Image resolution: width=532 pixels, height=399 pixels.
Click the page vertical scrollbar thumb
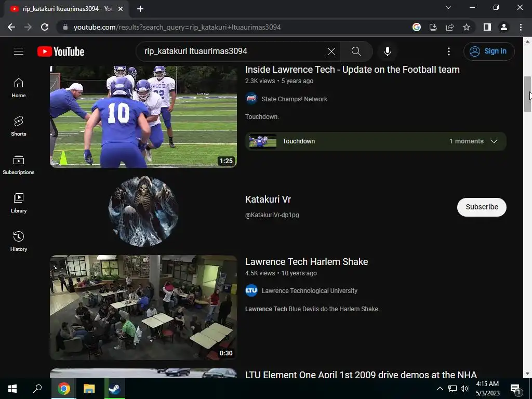pos(527,94)
